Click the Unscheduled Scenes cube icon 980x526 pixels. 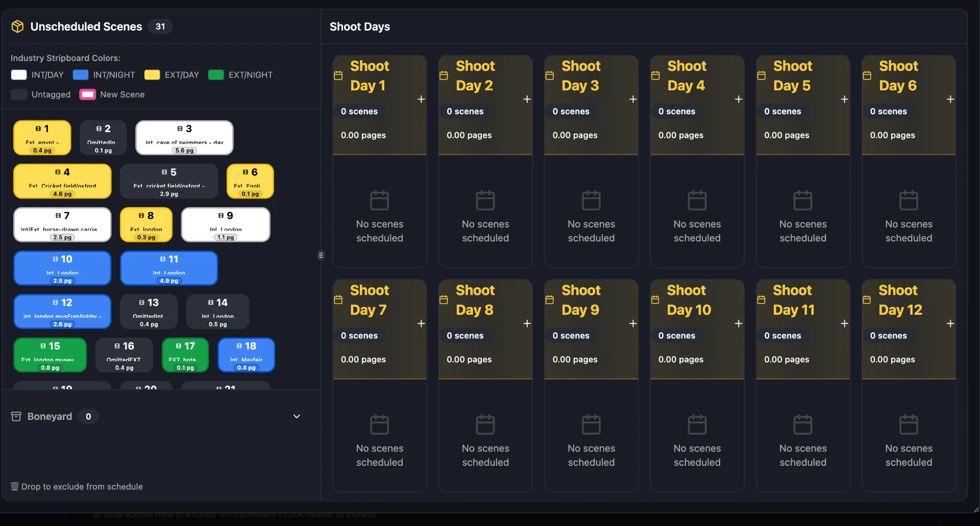click(x=17, y=27)
